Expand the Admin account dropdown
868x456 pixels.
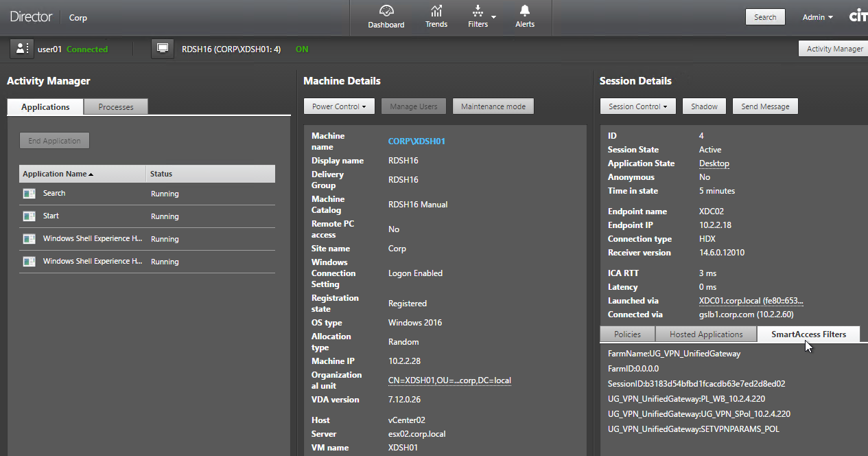[818, 17]
